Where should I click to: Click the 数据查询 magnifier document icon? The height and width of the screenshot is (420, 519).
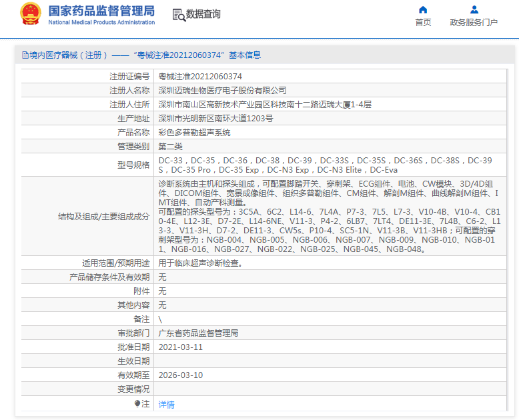(178, 15)
